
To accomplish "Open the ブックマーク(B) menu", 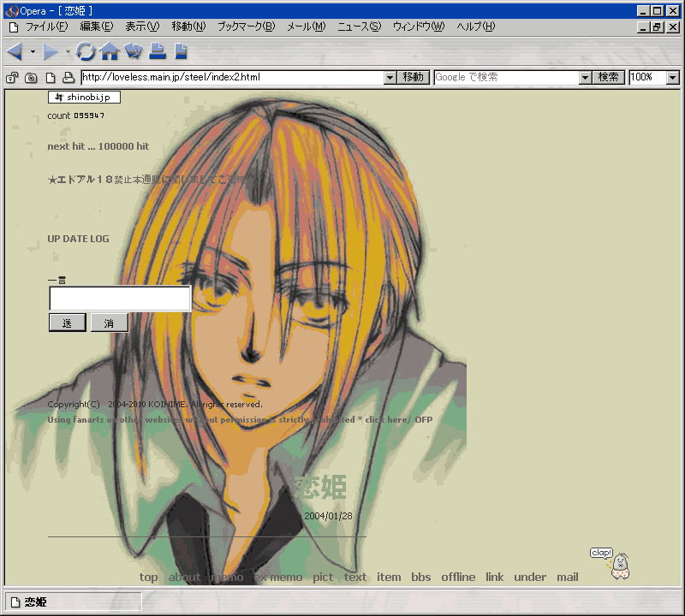I will click(x=247, y=27).
